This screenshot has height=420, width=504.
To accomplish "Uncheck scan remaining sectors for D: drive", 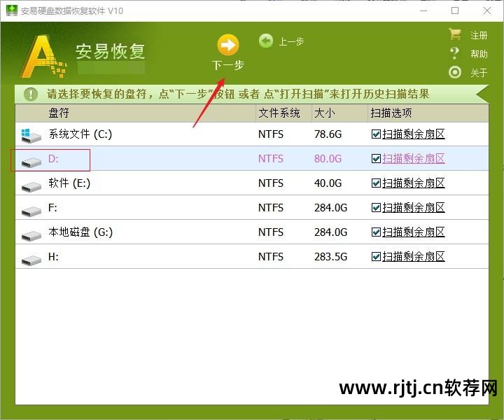I will point(376,159).
